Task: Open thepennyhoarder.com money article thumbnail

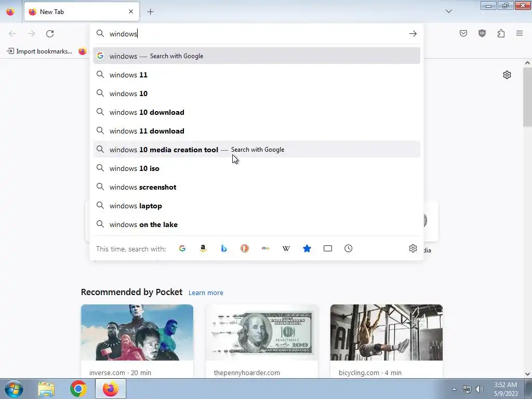Action: pyautogui.click(x=262, y=332)
